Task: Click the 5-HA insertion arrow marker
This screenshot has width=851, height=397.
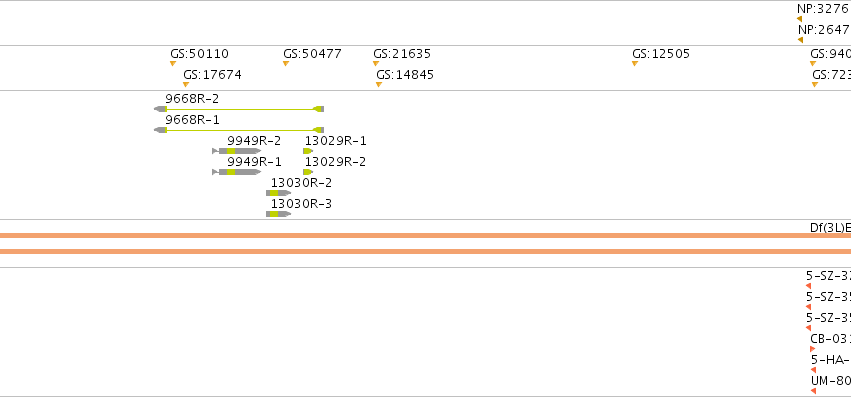Action: (x=814, y=370)
